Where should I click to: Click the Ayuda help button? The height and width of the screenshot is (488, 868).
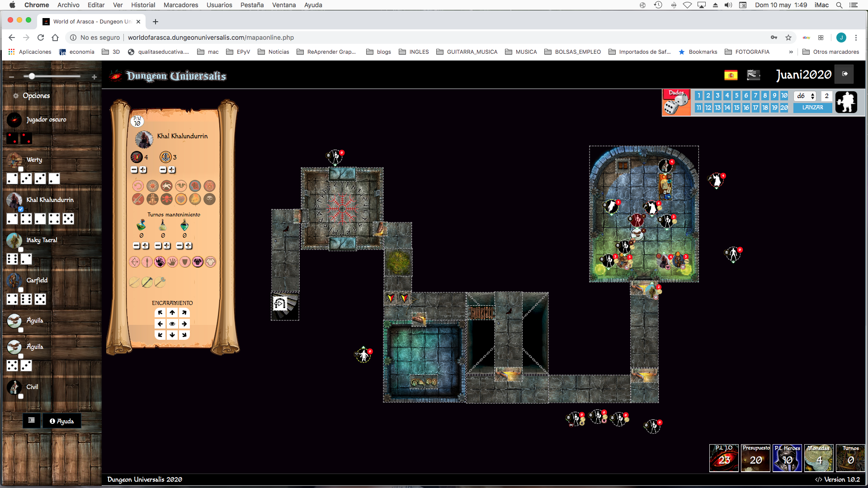[x=61, y=421]
